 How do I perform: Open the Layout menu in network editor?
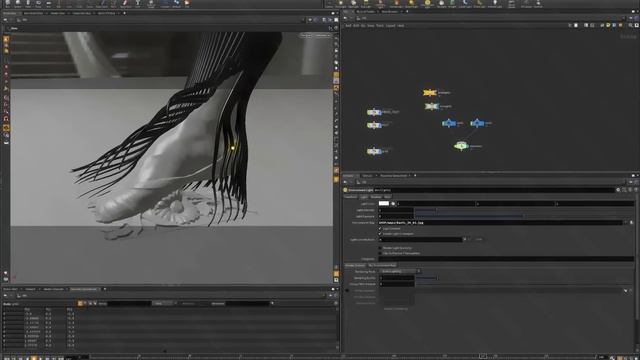pos(391,26)
